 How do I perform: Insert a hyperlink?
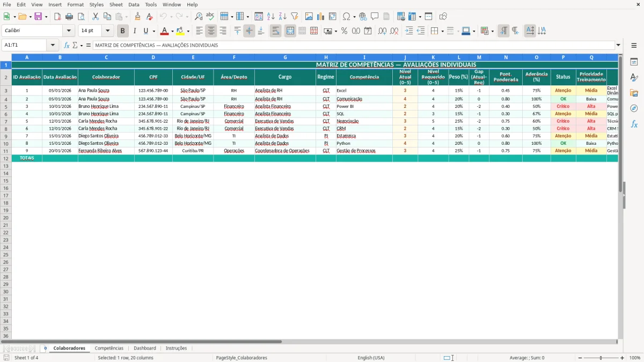363,16
